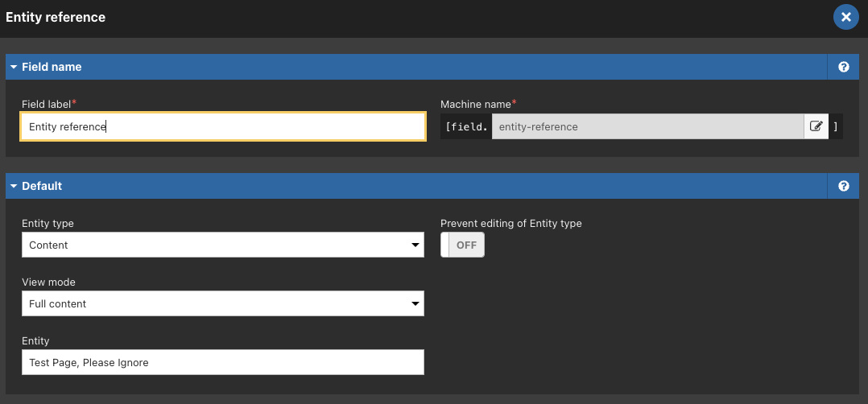The width and height of the screenshot is (868, 404).
Task: Open the View mode dropdown
Action: pyautogui.click(x=223, y=303)
